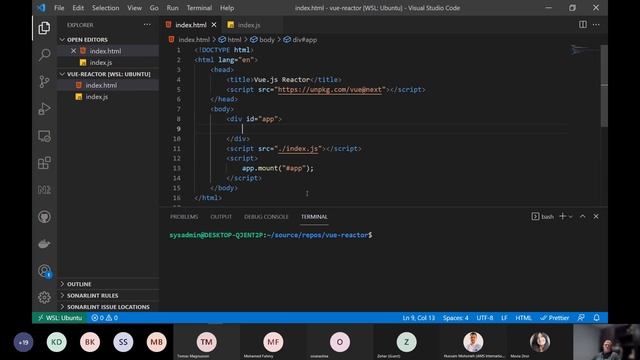
Task: Collapse the VUE-REACTOR folder section
Action: pos(108,74)
